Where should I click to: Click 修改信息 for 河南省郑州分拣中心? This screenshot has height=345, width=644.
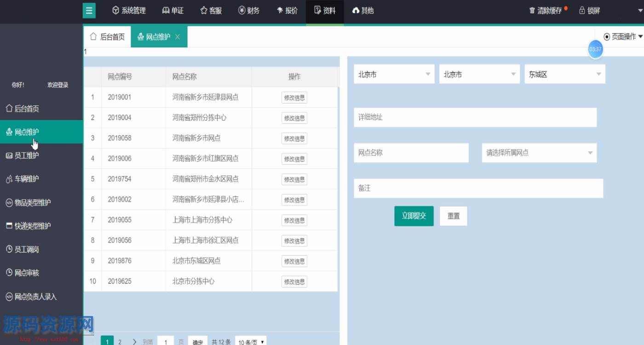click(294, 118)
